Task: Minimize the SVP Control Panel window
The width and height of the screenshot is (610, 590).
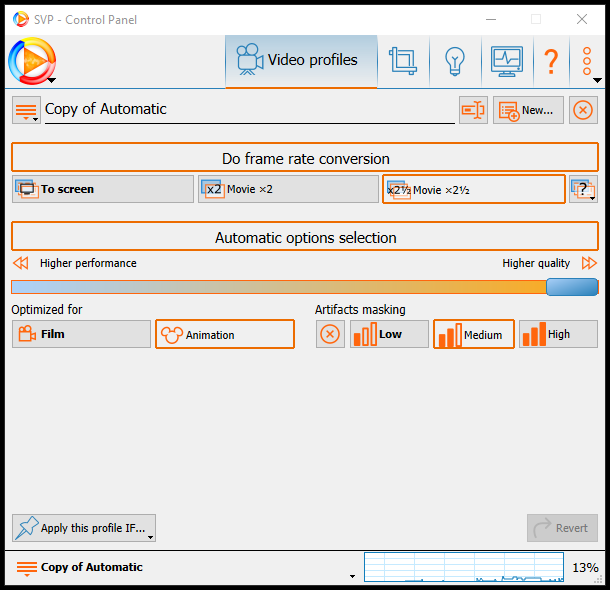Action: tap(491, 19)
